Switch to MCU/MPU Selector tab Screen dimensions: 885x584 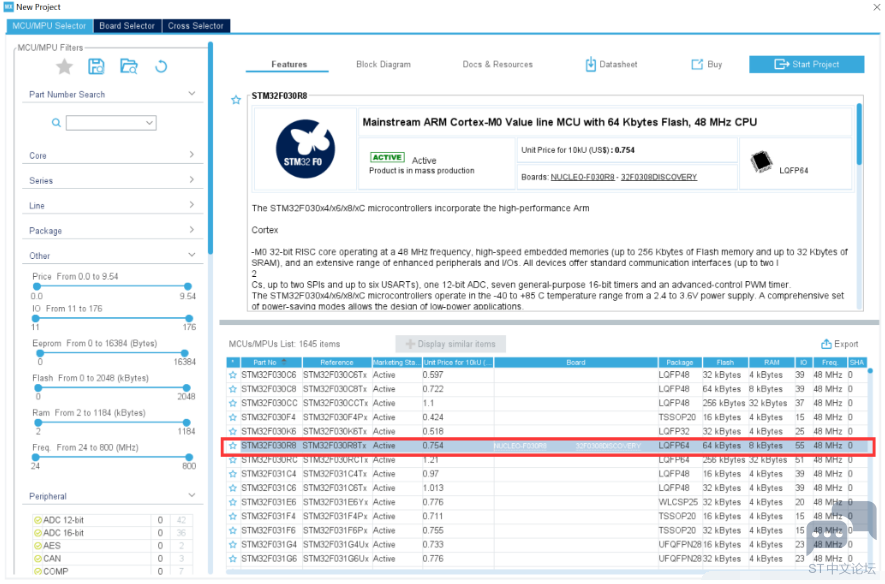[49, 26]
